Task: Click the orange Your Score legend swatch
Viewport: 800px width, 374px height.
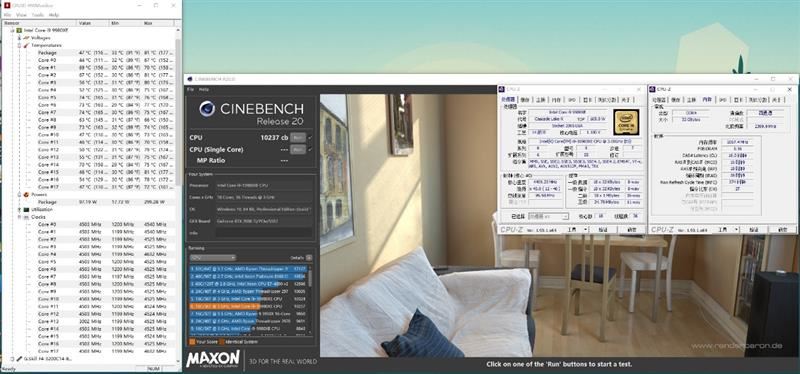Action: tap(192, 342)
